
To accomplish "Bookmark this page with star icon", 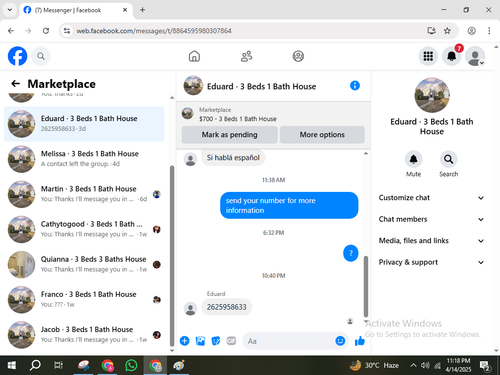I will click(447, 31).
